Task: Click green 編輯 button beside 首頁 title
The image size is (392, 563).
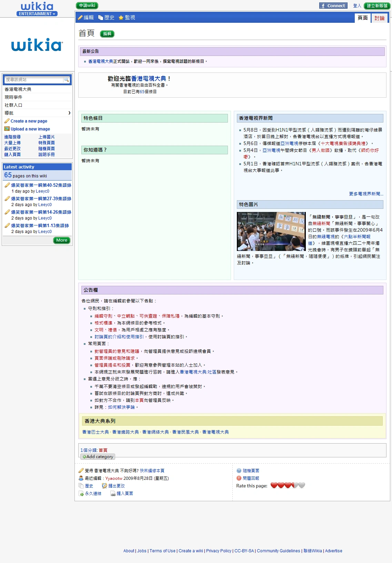Action: point(107,34)
